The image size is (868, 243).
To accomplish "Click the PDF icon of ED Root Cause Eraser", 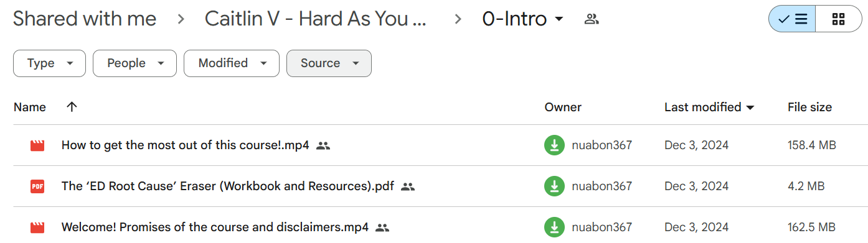I will coord(37,186).
